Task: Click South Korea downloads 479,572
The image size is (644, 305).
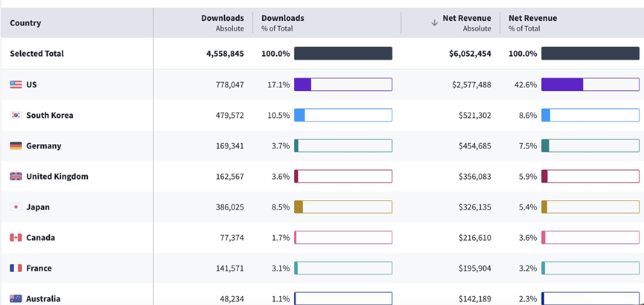Action: pyautogui.click(x=229, y=116)
